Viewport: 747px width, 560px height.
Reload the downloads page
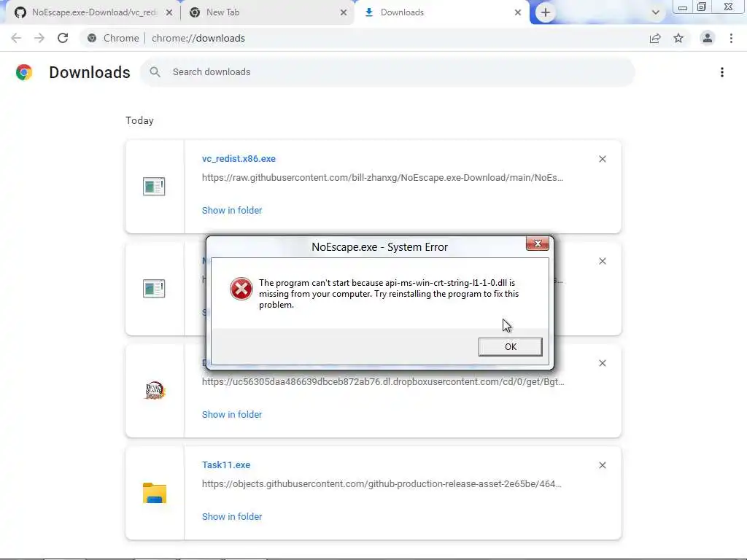click(63, 38)
